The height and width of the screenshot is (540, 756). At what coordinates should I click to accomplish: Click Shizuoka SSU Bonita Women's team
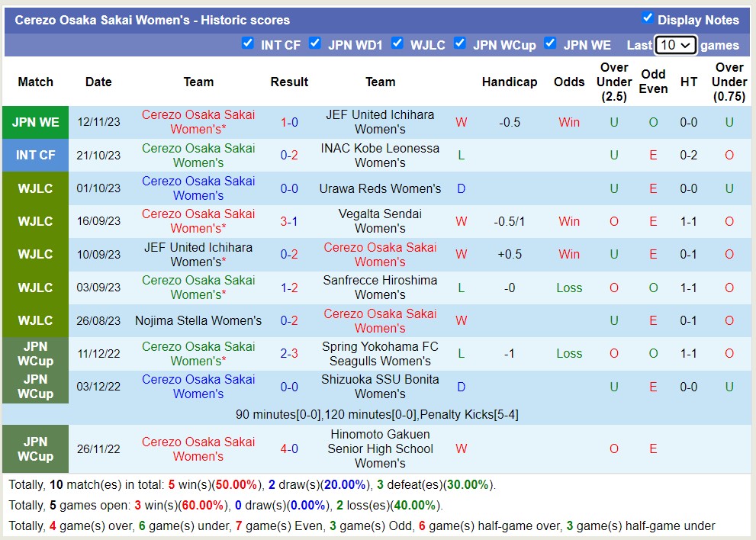coord(380,387)
